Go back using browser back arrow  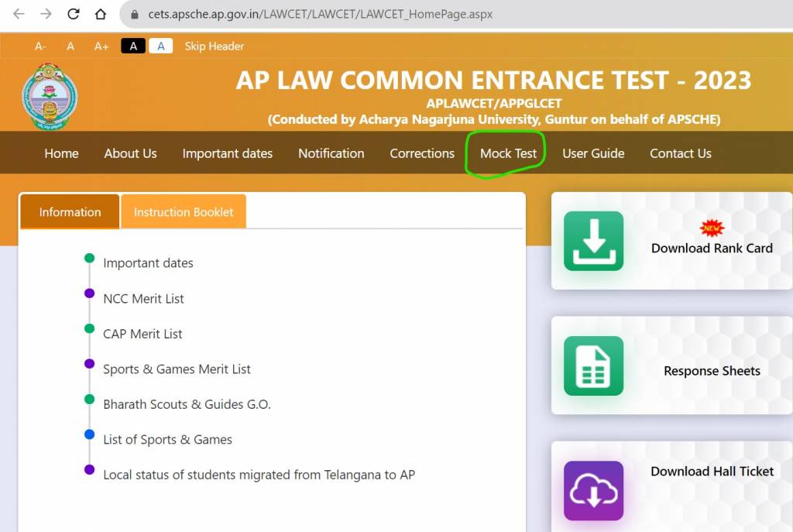[19, 14]
